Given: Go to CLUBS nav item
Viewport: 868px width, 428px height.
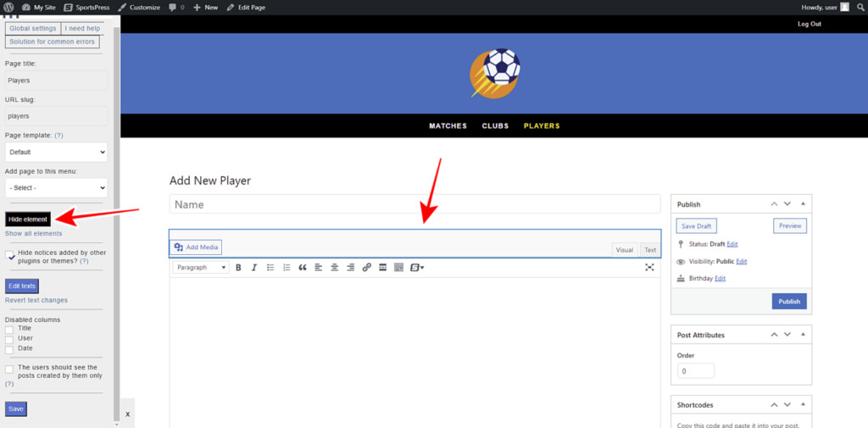Looking at the screenshot, I should coord(495,125).
